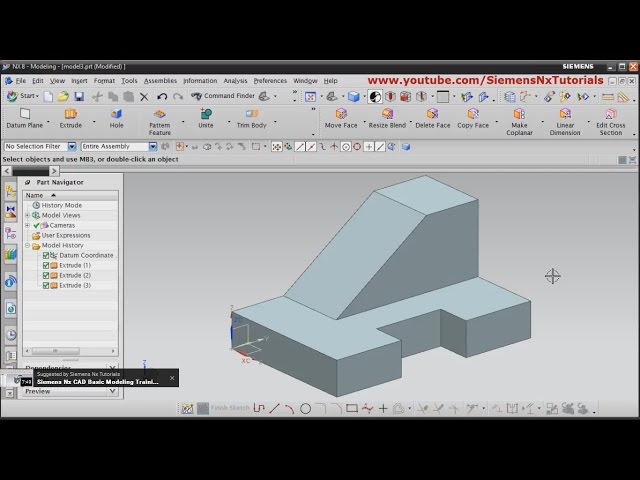Select the sketch Profile tool in bottom toolbar
640x480 pixels.
[x=259, y=408]
